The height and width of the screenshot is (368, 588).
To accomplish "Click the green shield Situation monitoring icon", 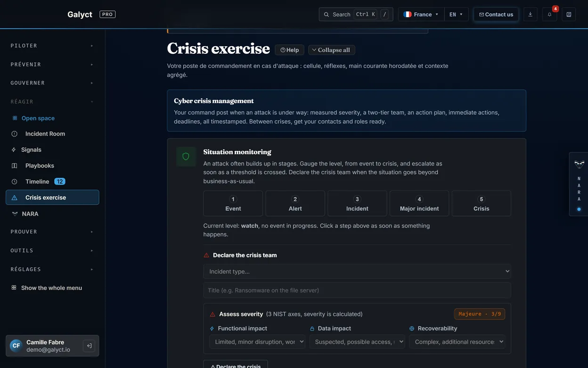I will [x=186, y=157].
